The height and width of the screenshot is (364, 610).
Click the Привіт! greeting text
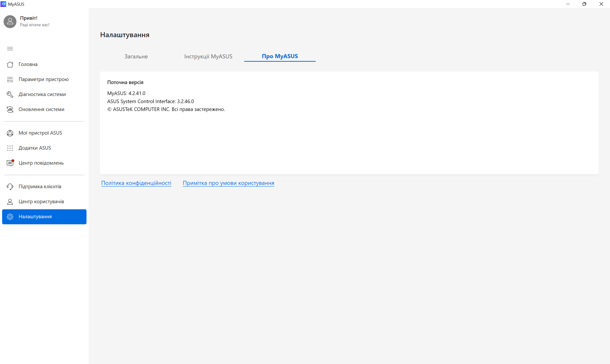click(x=29, y=18)
